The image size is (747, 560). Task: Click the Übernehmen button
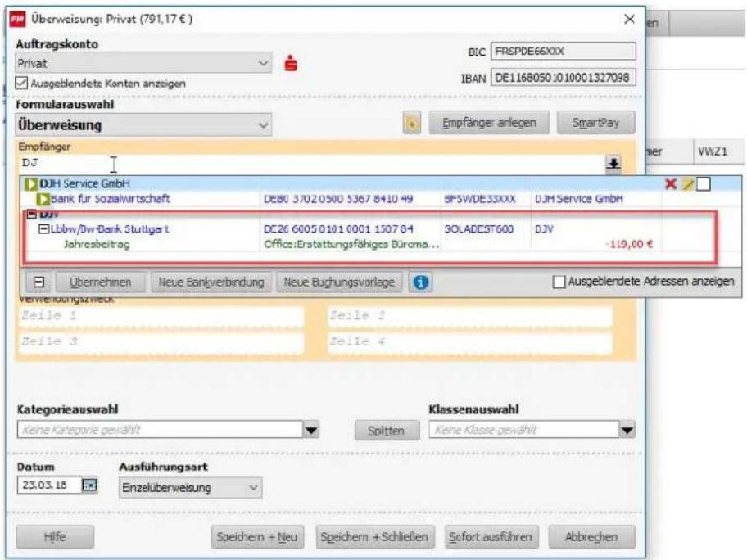pyautogui.click(x=100, y=282)
